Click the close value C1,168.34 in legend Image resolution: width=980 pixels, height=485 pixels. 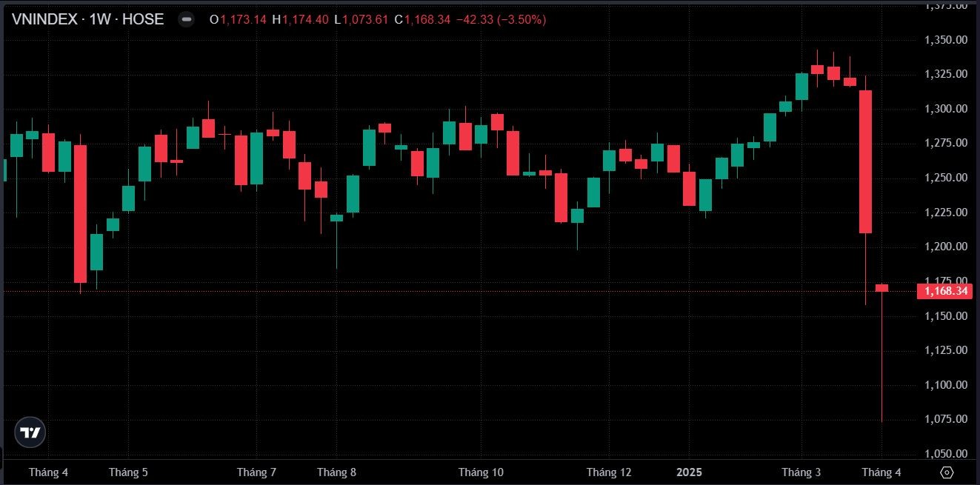pos(422,20)
